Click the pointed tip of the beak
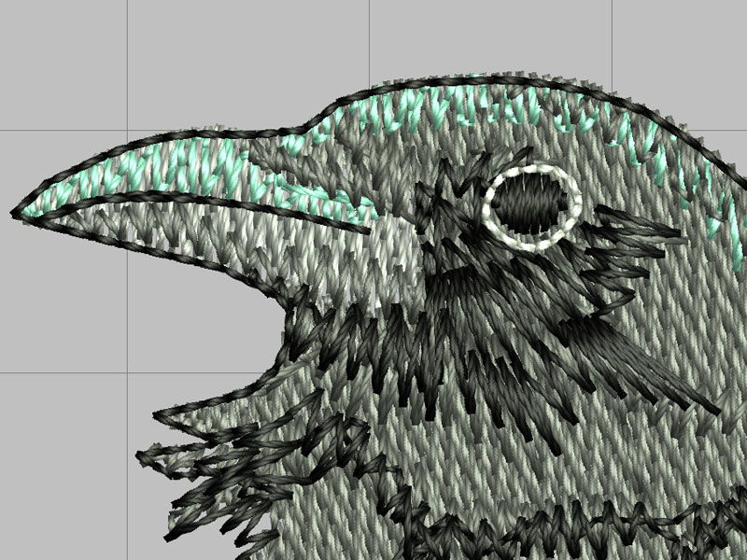747x560 pixels. (17, 214)
